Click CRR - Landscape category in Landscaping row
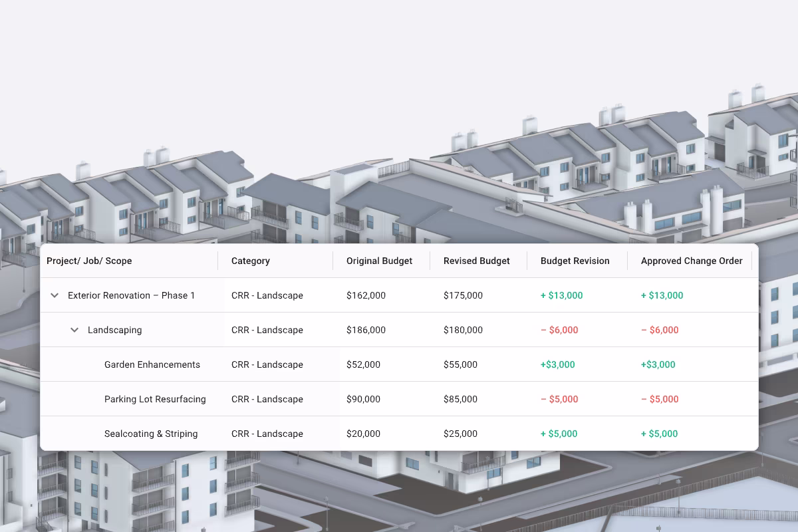The width and height of the screenshot is (798, 532). point(266,330)
